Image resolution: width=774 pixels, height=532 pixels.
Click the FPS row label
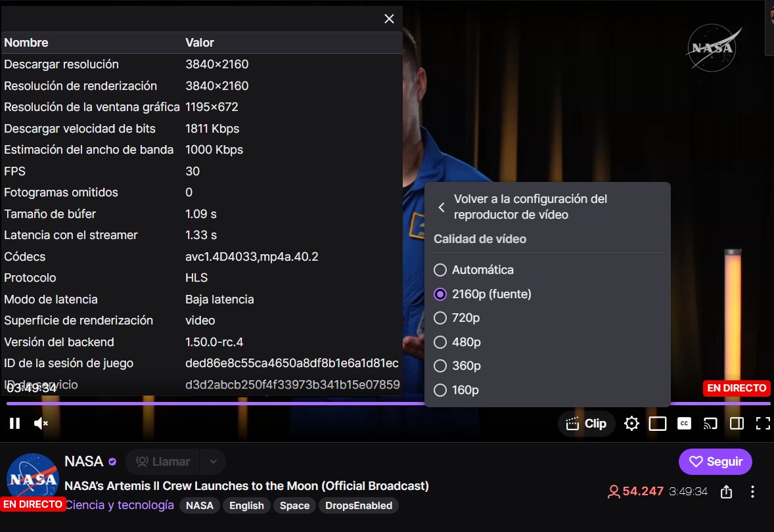point(15,171)
